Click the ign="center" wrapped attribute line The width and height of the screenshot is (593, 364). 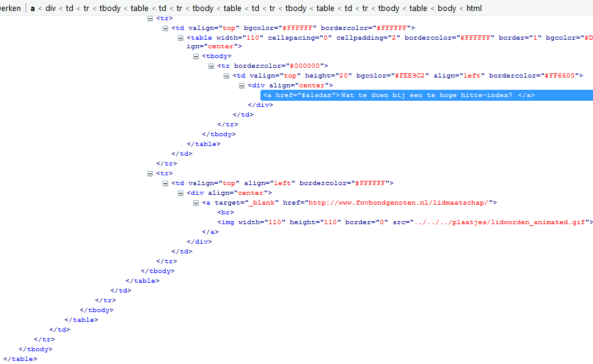(214, 46)
